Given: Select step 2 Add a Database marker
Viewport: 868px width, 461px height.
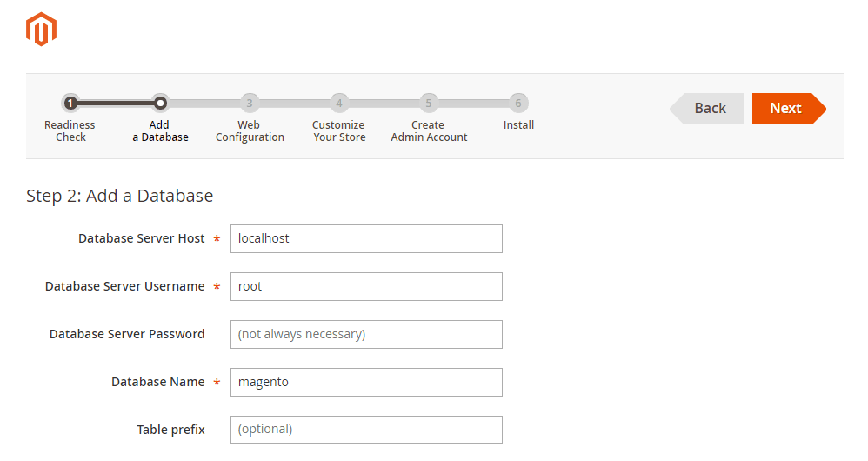Looking at the screenshot, I should click(x=160, y=103).
